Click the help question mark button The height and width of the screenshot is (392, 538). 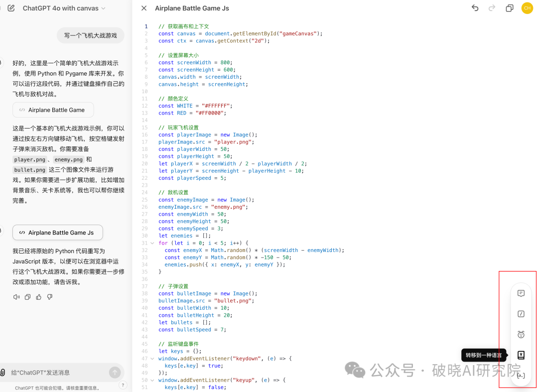point(123,384)
